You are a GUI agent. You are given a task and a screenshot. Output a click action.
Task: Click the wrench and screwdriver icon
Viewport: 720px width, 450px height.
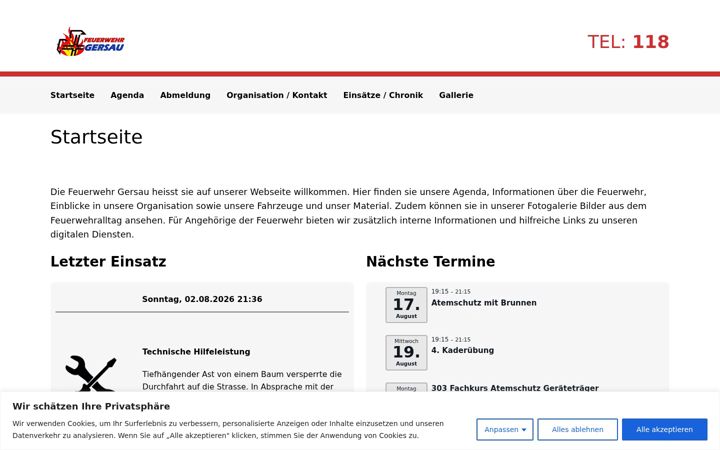tap(90, 373)
